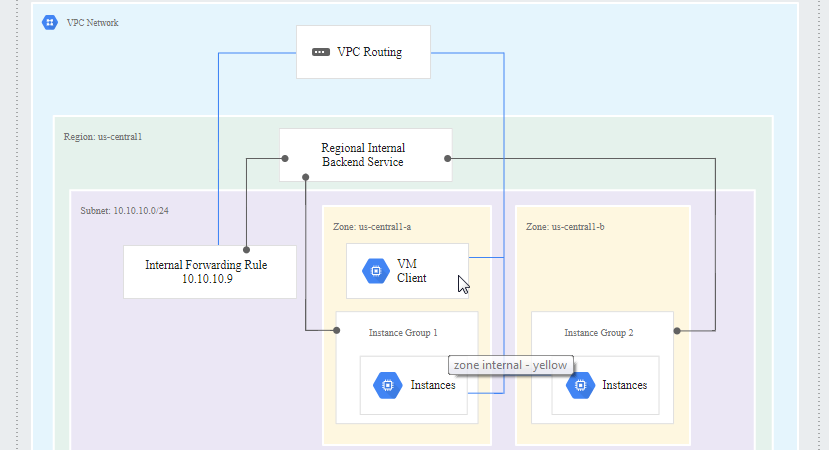Image resolution: width=829 pixels, height=450 pixels.
Task: Click the VPC Network hexagon icon
Action: coord(50,22)
